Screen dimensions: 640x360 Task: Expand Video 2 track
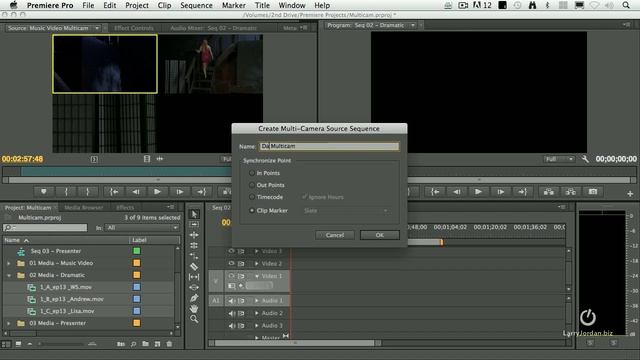pyautogui.click(x=257, y=264)
